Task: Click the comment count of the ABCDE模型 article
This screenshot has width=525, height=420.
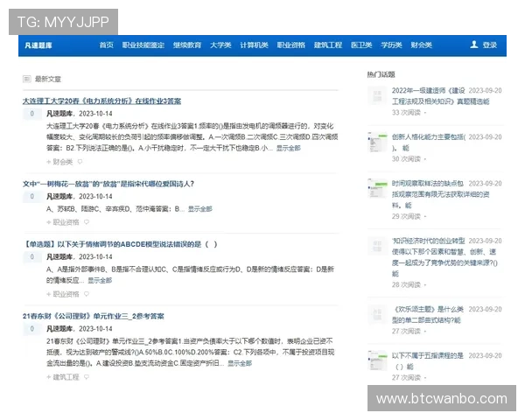Action: [x=31, y=257]
